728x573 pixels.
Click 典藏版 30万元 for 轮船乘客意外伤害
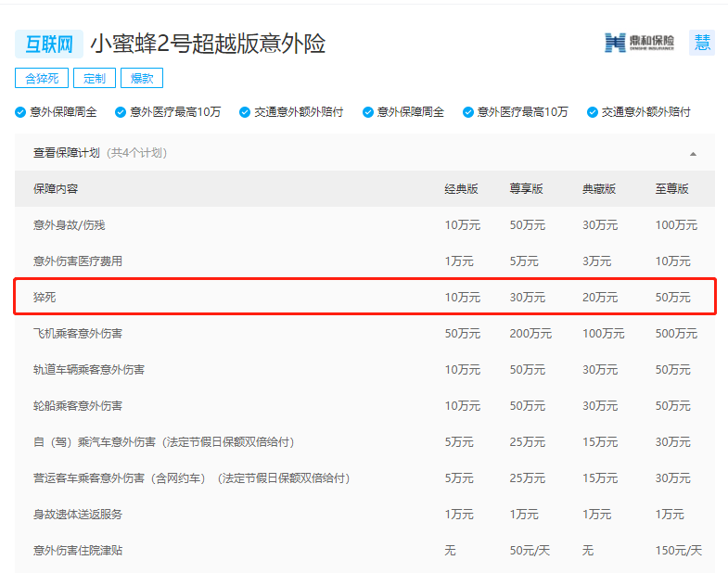[600, 406]
